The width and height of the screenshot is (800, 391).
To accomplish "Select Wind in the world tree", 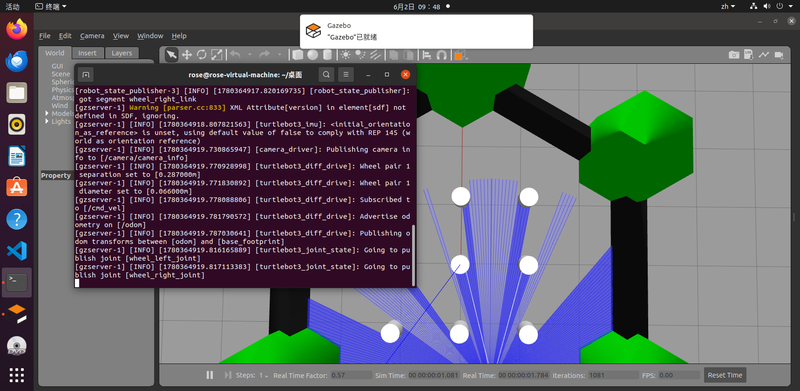I will pos(60,106).
